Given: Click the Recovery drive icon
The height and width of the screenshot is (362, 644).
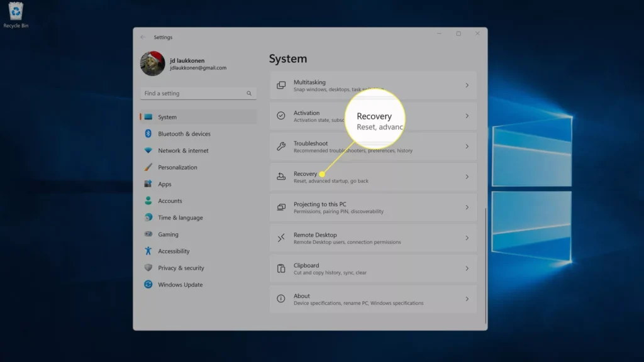Looking at the screenshot, I should (281, 177).
